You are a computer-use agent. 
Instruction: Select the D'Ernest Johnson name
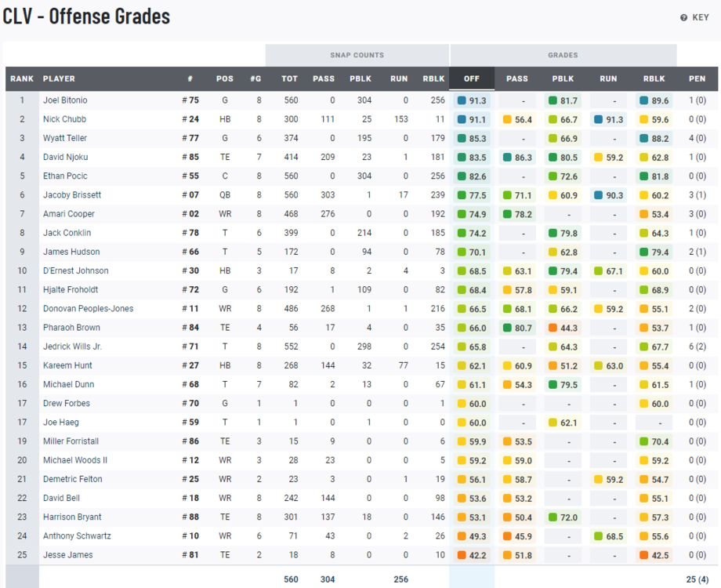tap(76, 270)
